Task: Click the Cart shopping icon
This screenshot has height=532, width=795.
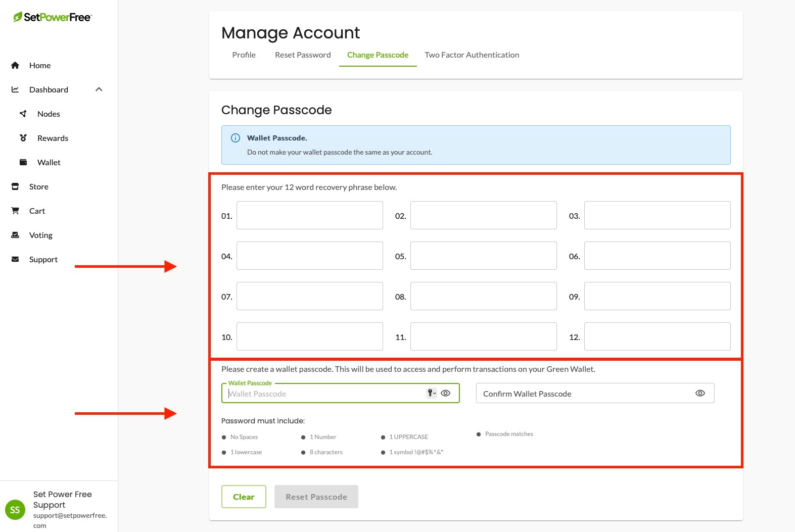Action: tap(15, 211)
